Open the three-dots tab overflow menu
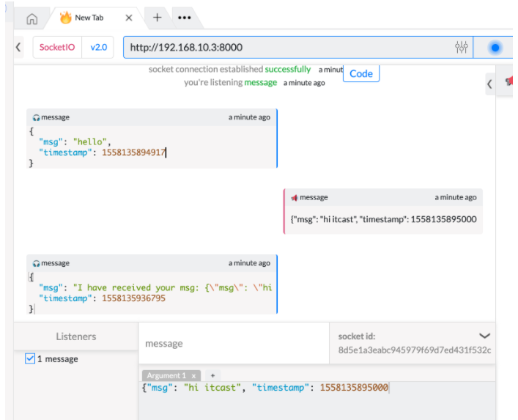Image resolution: width=518 pixels, height=420 pixels. point(185,18)
